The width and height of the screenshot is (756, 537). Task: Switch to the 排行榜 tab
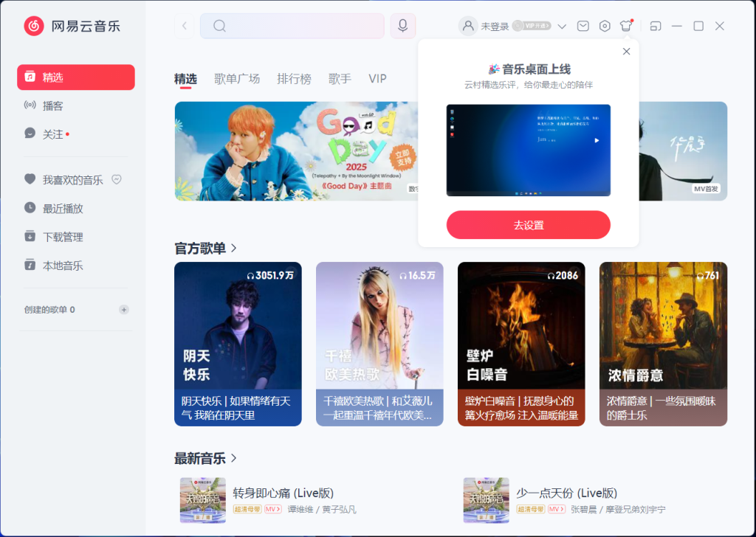(x=294, y=78)
